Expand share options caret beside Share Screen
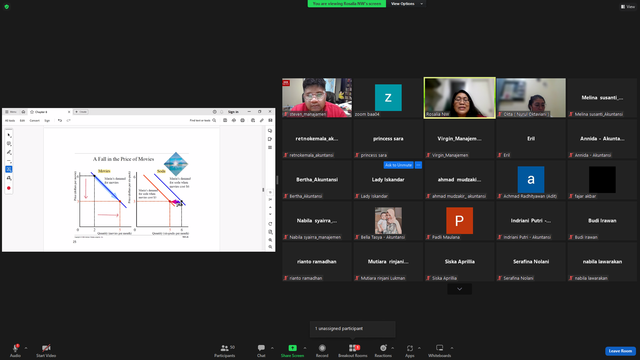The height and width of the screenshot is (360, 640). (x=305, y=348)
